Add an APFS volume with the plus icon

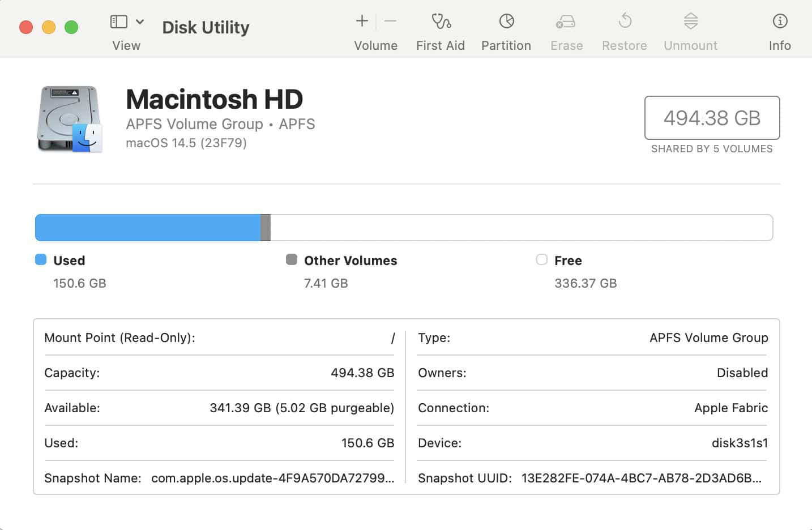pyautogui.click(x=361, y=21)
